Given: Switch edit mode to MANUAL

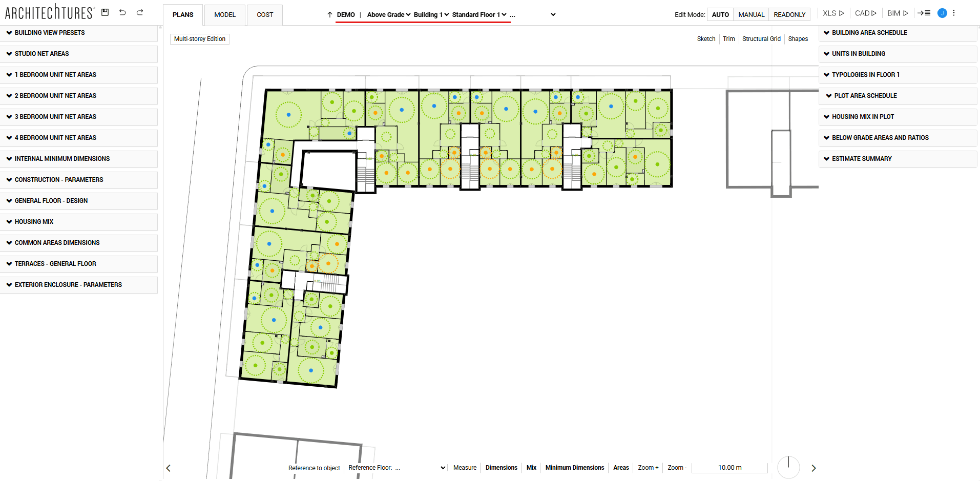Looking at the screenshot, I should pos(751,15).
